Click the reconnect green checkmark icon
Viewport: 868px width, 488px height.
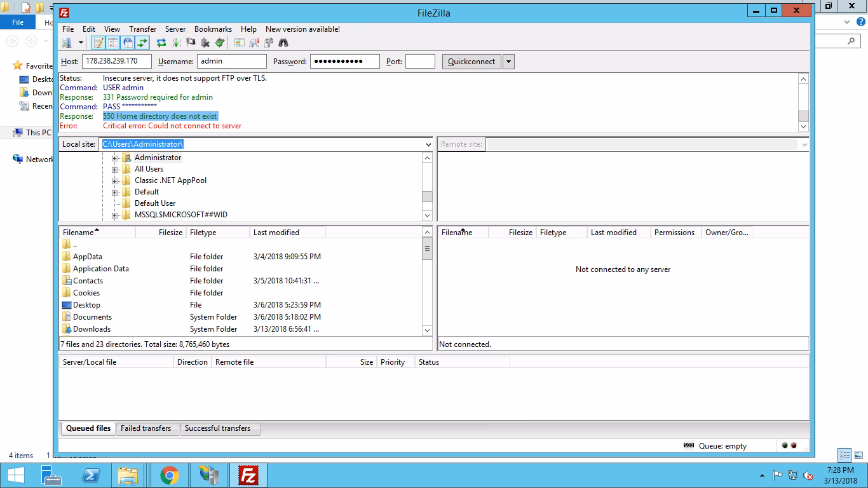[x=220, y=43]
